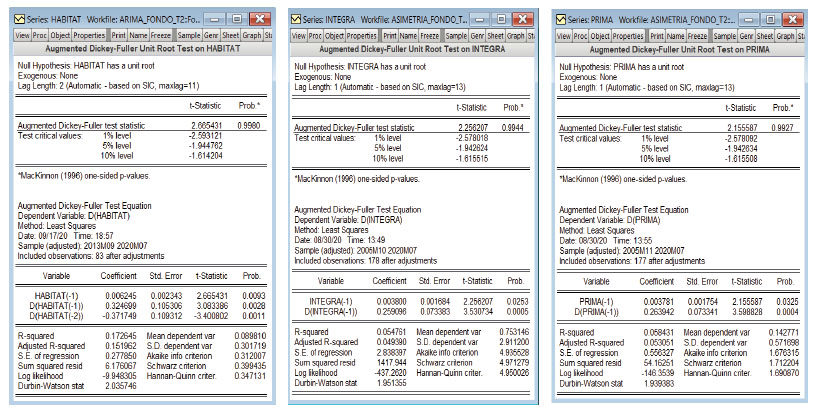817x414 pixels.
Task: Print the INTEGRA unit root output
Action: [390, 36]
